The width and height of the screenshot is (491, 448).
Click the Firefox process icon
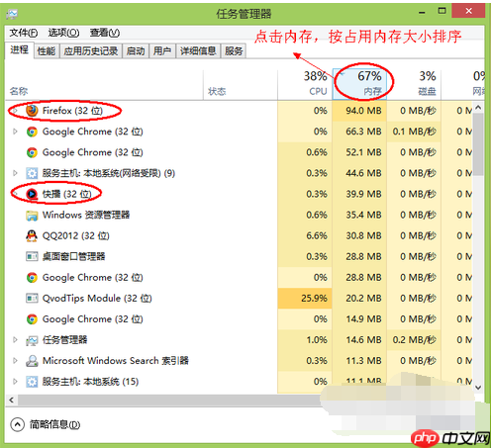click(32, 111)
